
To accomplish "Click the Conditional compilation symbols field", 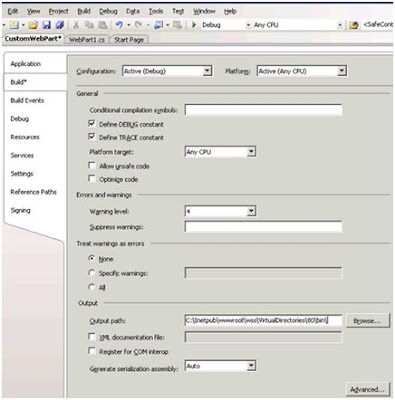I will pyautogui.click(x=263, y=110).
